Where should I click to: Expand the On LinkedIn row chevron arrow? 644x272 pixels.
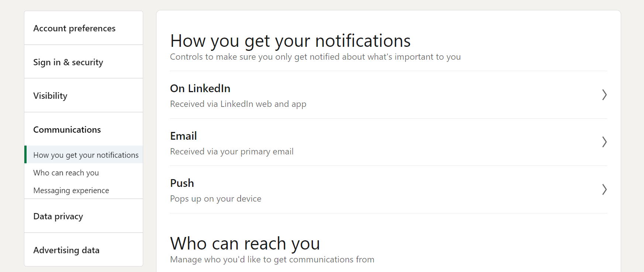coord(604,95)
